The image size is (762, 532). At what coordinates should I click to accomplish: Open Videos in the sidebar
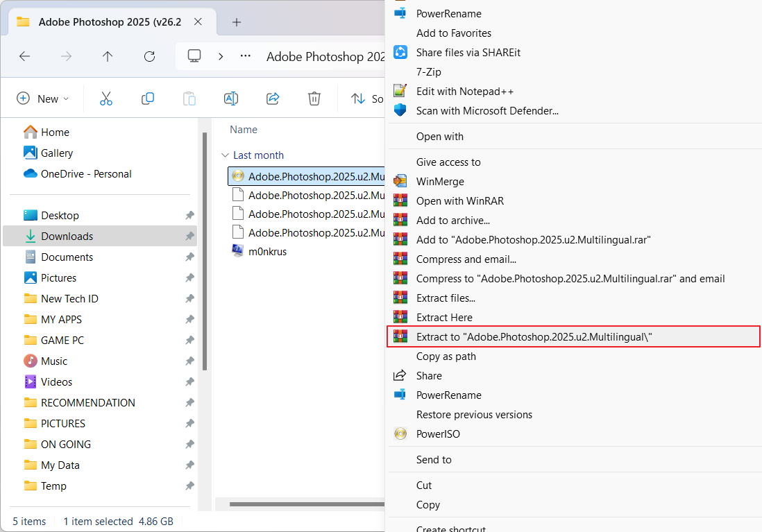(x=48, y=382)
